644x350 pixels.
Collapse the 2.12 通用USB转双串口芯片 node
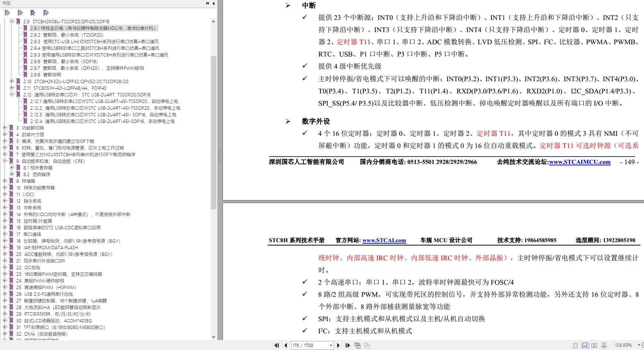(12, 95)
